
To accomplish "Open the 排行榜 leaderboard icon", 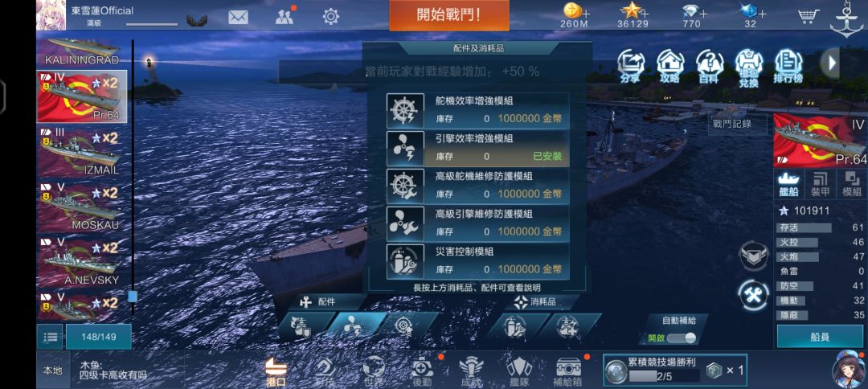I will [x=788, y=65].
